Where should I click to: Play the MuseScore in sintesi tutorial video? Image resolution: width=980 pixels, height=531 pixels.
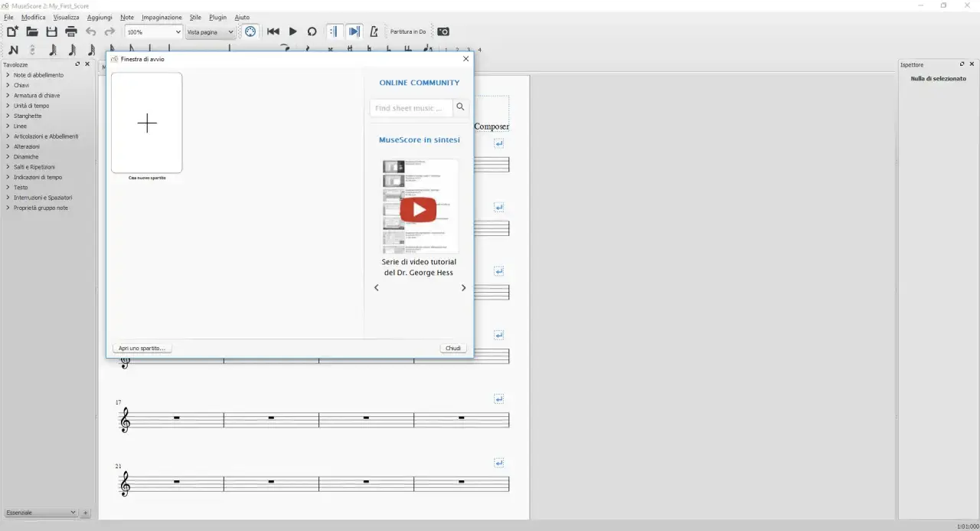(419, 209)
